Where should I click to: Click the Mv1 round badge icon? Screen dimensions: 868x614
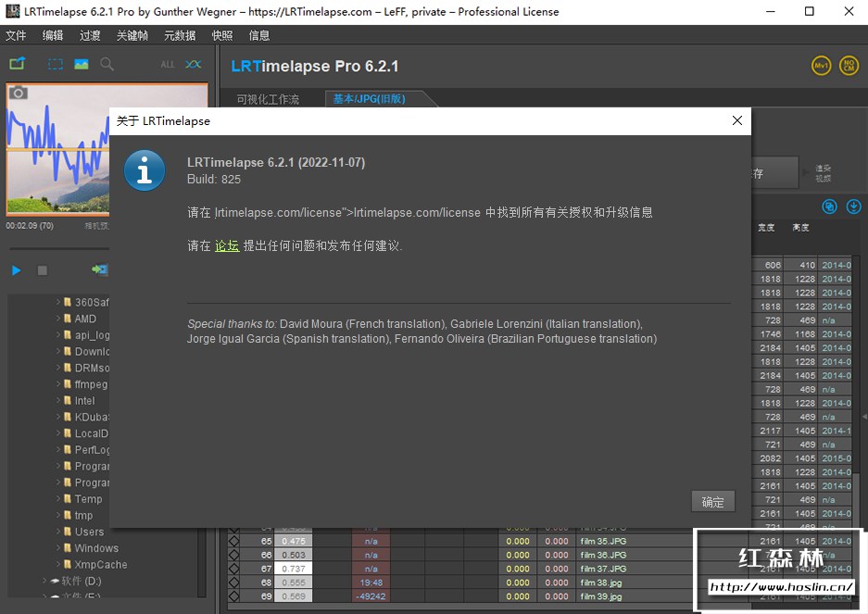click(821, 66)
